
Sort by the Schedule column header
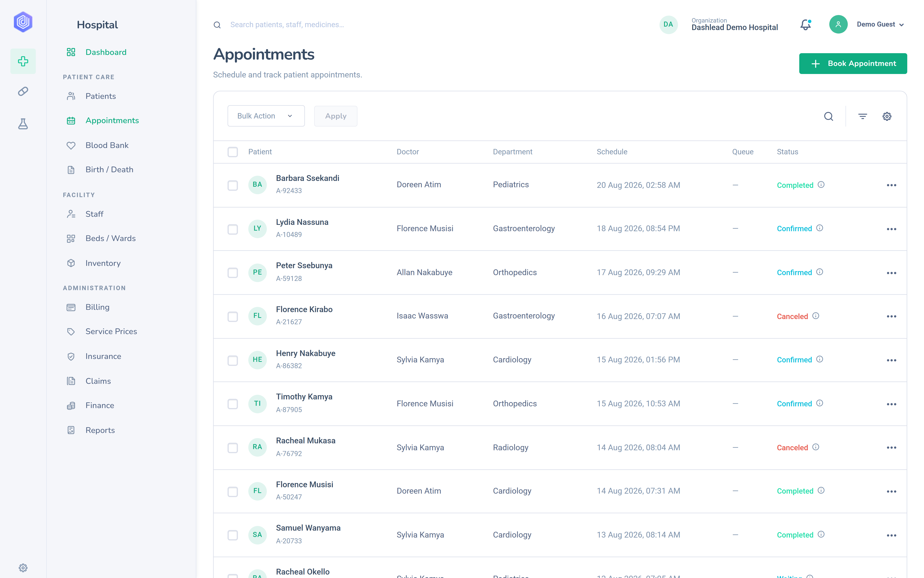click(x=612, y=152)
